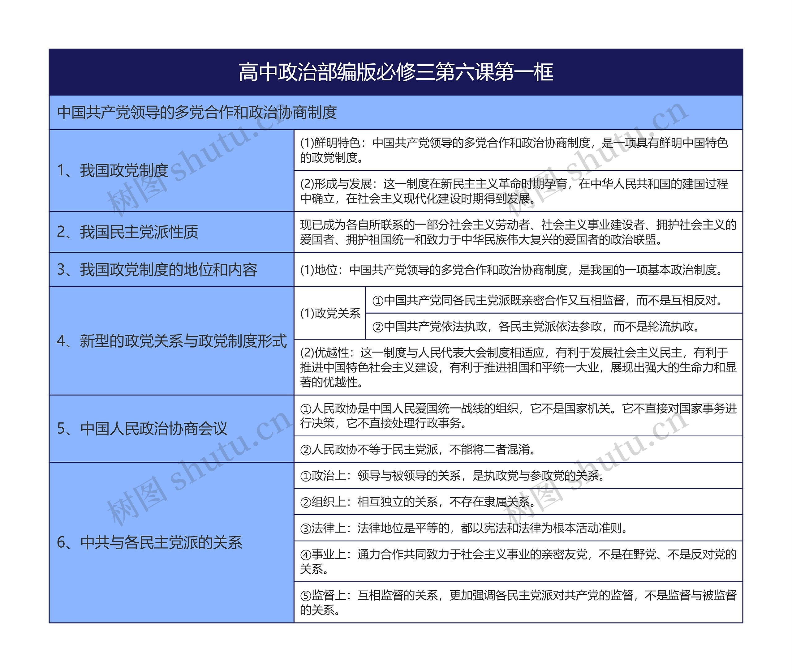Click the cell 5、中国人民政治协商会议
The height and width of the screenshot is (672, 792).
[171, 429]
